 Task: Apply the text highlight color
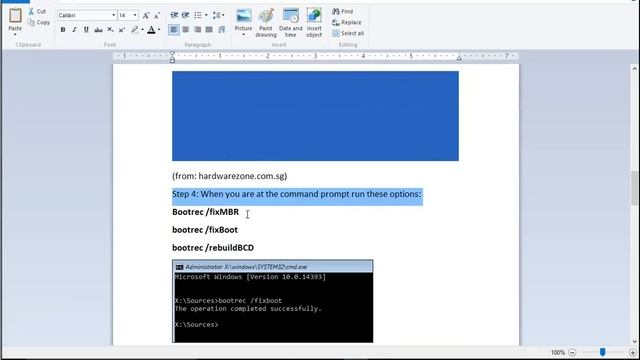click(x=134, y=29)
